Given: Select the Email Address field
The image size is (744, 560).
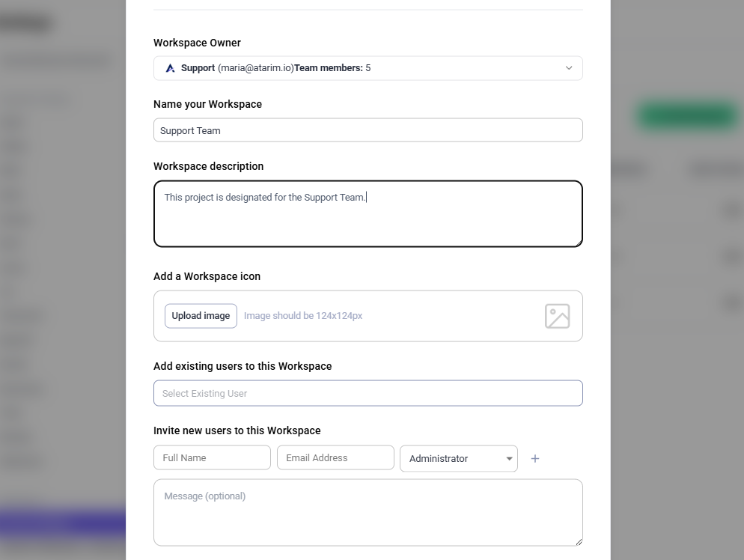Looking at the screenshot, I should pos(335,458).
